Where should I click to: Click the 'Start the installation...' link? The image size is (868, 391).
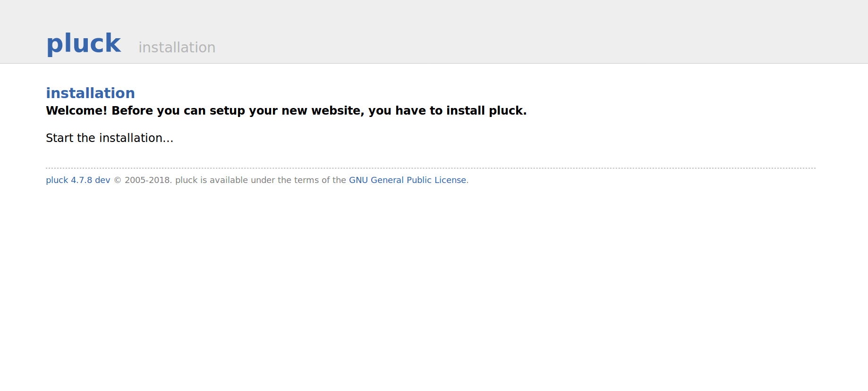[x=110, y=138]
